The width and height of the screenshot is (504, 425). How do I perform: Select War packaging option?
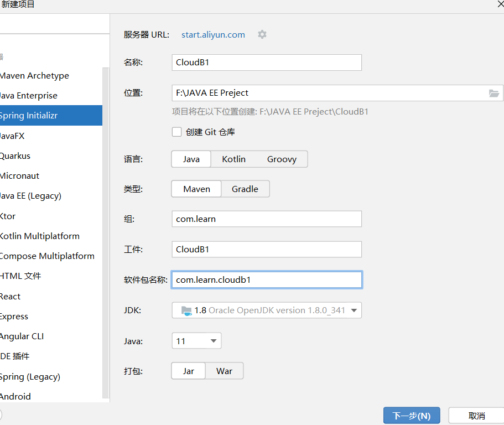click(x=224, y=371)
